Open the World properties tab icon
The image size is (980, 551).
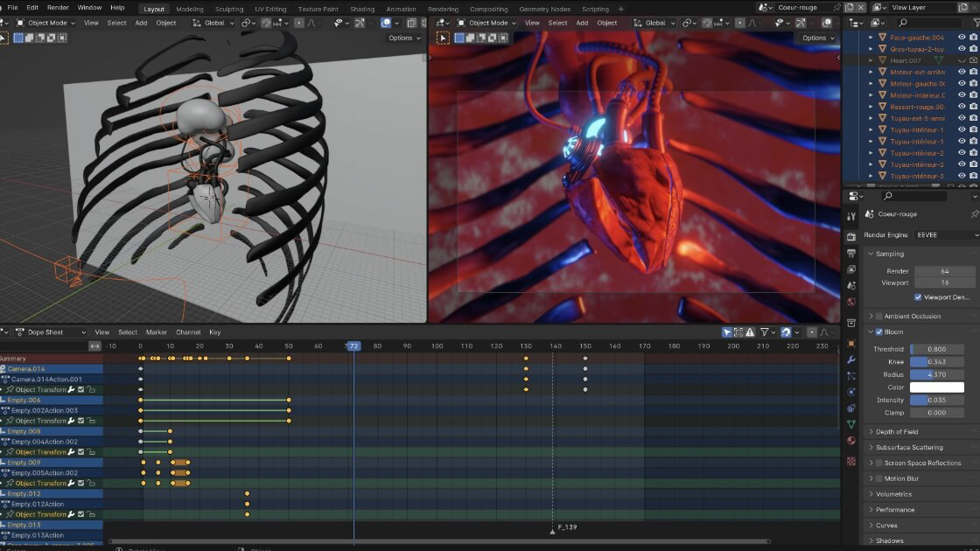pos(851,302)
